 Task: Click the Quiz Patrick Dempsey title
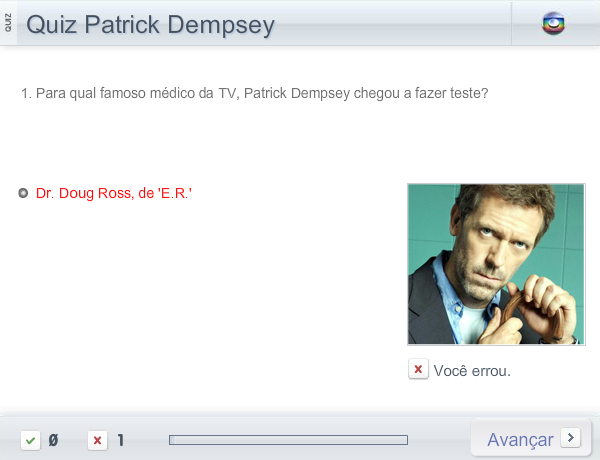tap(150, 25)
